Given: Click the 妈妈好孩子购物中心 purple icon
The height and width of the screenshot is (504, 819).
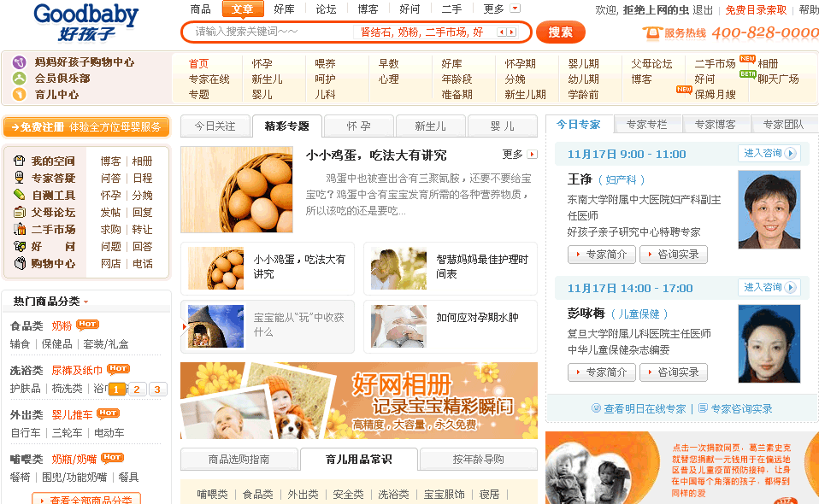Looking at the screenshot, I should pos(20,62).
